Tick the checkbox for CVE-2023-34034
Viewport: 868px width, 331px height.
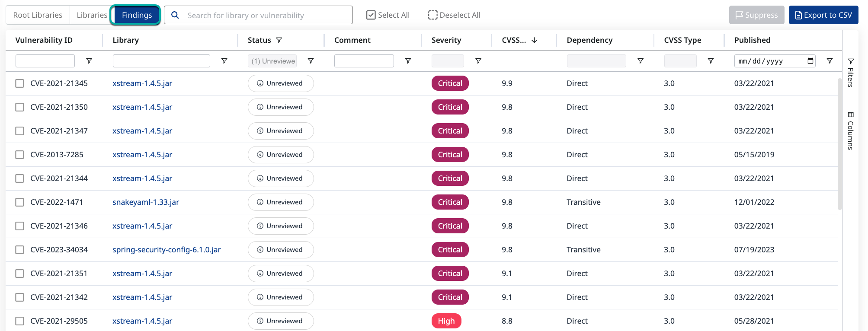point(19,250)
